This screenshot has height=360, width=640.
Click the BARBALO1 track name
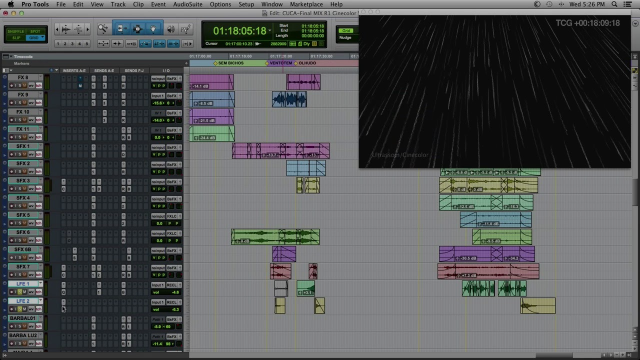(22, 318)
